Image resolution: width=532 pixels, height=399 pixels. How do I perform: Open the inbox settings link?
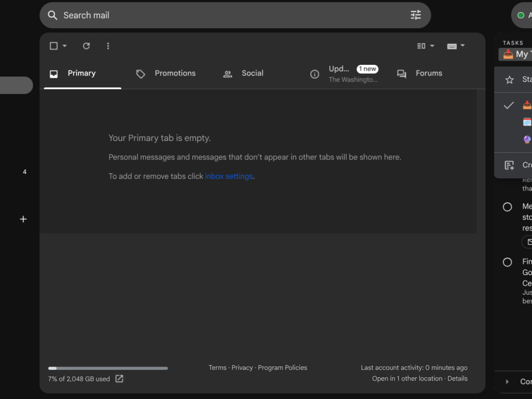tap(229, 177)
